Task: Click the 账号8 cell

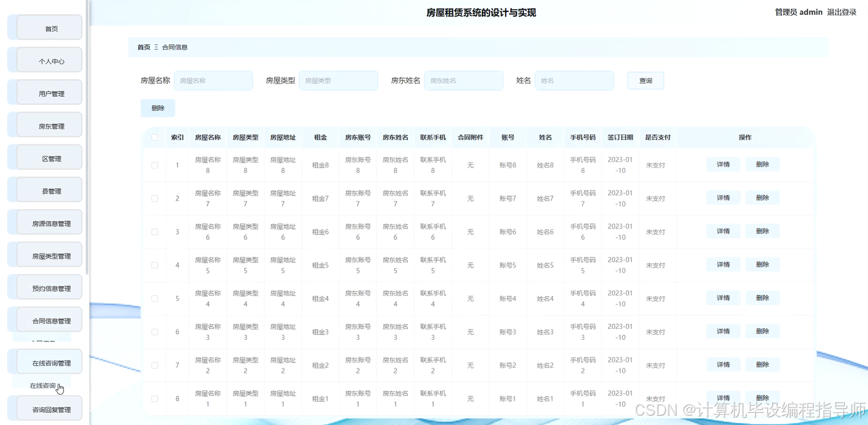Action: [x=508, y=165]
